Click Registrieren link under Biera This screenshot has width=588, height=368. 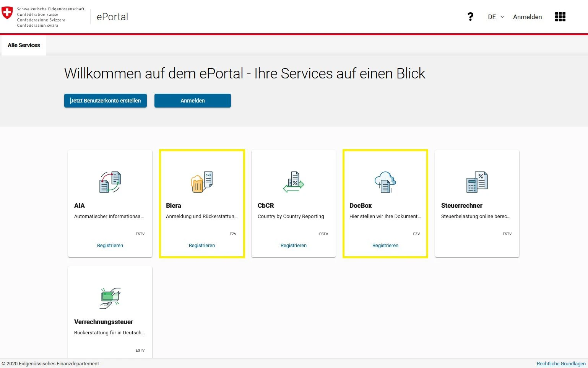coord(202,246)
